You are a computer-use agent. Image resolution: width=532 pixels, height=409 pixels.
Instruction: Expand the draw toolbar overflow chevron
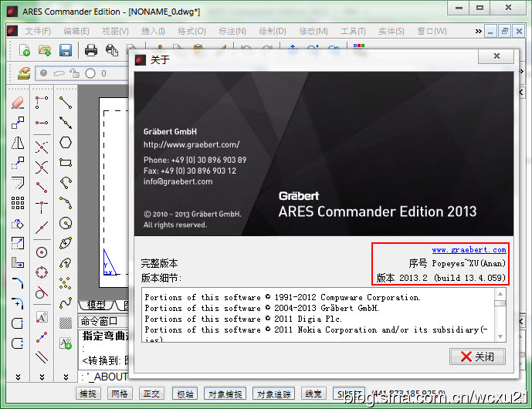tap(66, 377)
